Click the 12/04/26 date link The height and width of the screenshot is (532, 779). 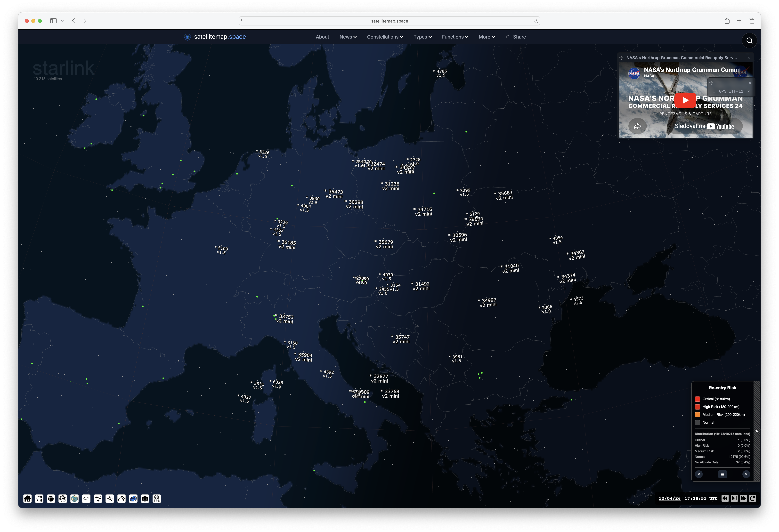pyautogui.click(x=669, y=499)
